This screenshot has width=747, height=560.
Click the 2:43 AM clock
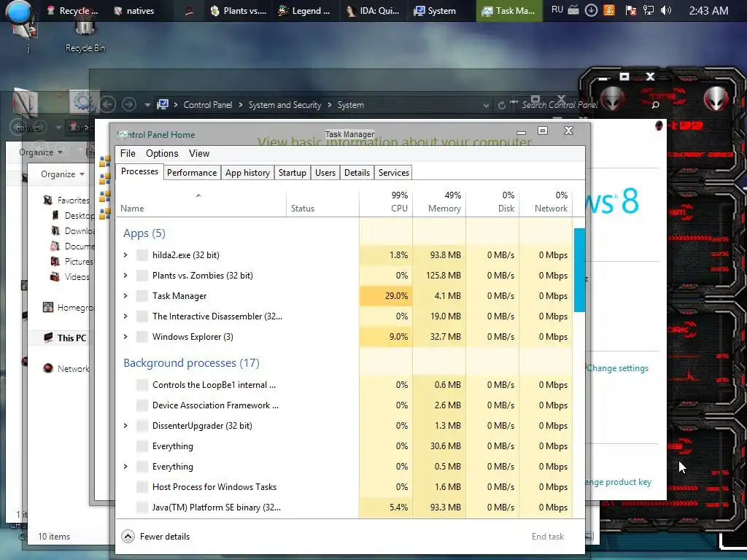(x=708, y=10)
